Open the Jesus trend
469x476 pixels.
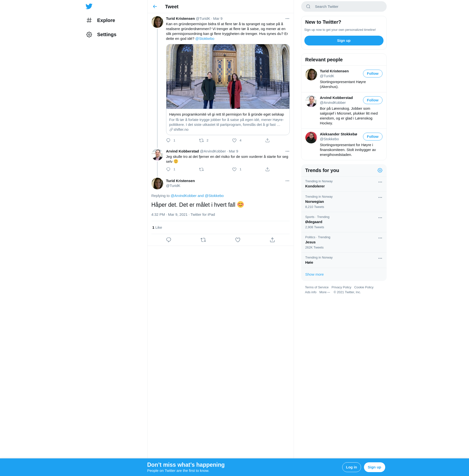(x=344, y=242)
